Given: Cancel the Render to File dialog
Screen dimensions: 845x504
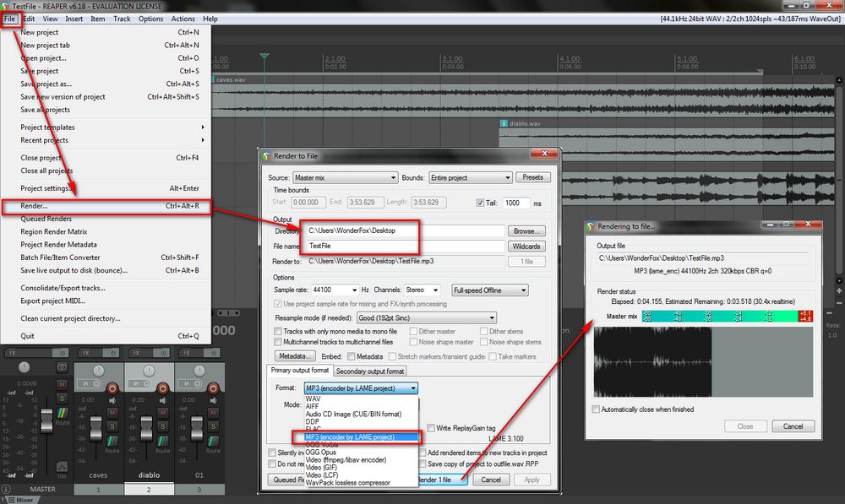Looking at the screenshot, I should click(491, 480).
